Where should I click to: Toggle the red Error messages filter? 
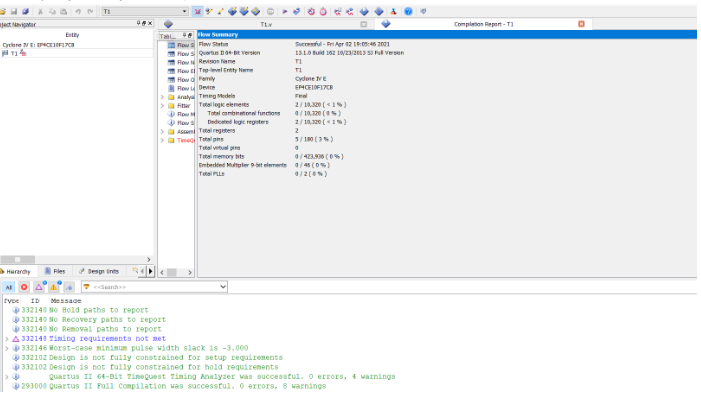[24, 287]
